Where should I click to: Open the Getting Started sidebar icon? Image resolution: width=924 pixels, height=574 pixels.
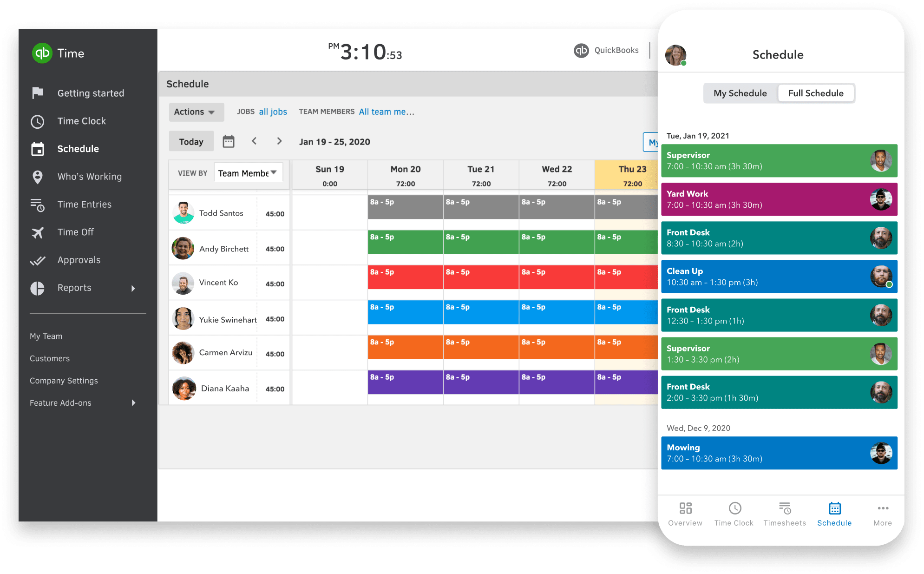click(x=37, y=92)
